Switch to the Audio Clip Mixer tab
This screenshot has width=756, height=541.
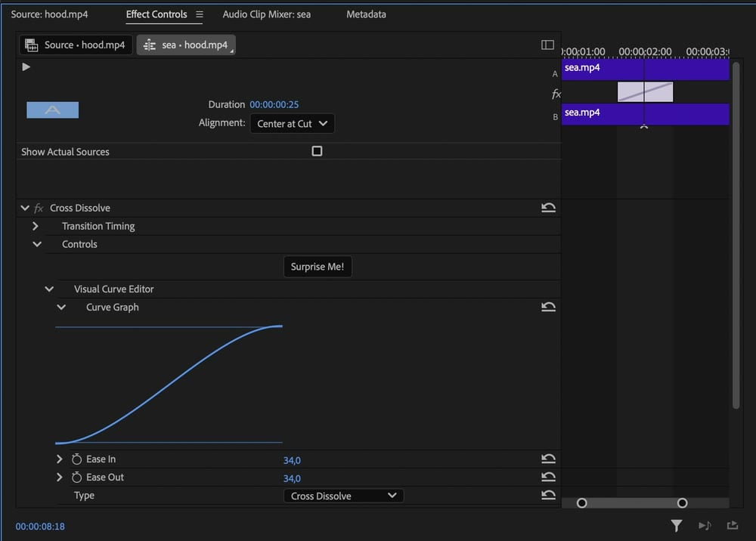[267, 14]
